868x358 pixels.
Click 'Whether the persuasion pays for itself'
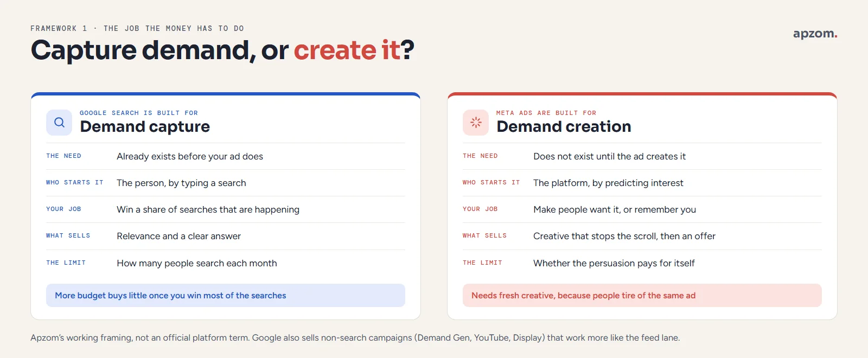(614, 263)
